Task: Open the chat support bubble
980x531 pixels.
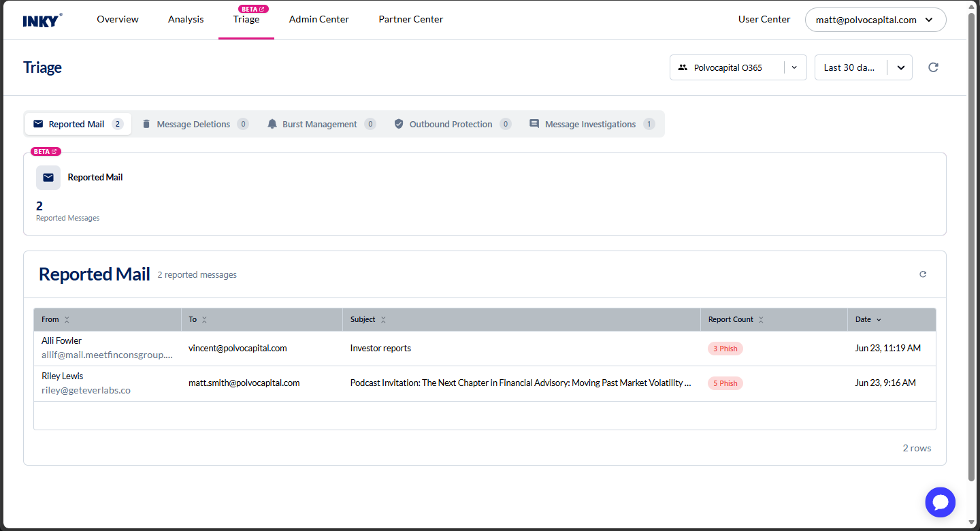Action: click(941, 502)
